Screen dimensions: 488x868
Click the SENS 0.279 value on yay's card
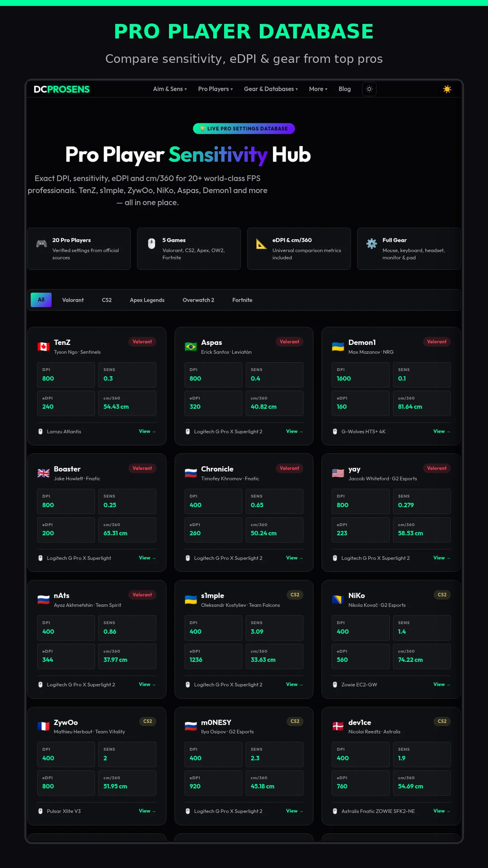pyautogui.click(x=406, y=505)
